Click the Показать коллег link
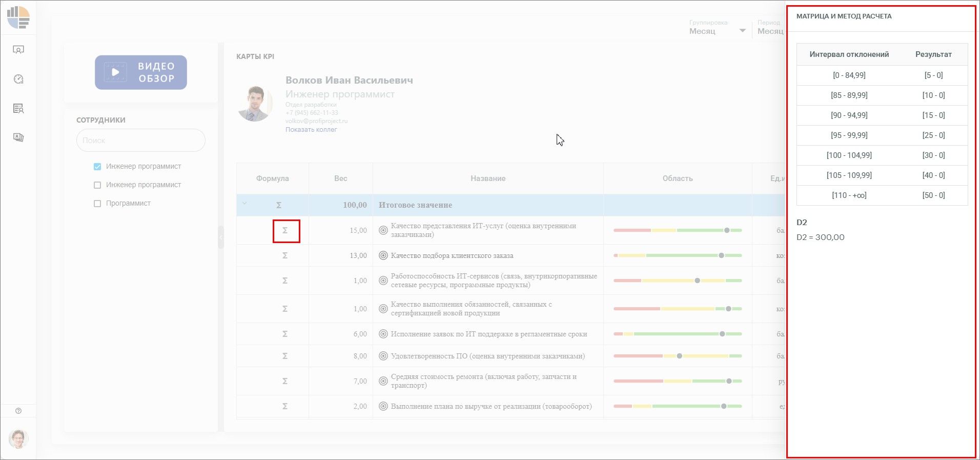The image size is (980, 460). 311,130
